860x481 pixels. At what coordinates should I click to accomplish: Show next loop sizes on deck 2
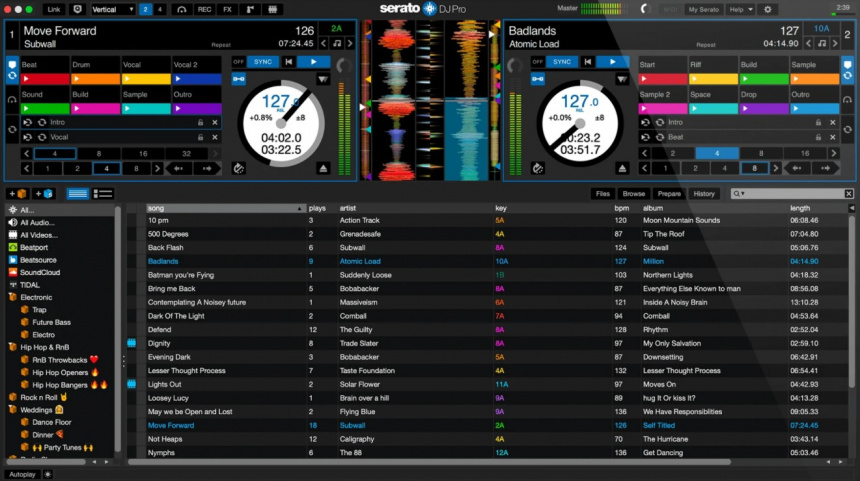[x=833, y=154]
